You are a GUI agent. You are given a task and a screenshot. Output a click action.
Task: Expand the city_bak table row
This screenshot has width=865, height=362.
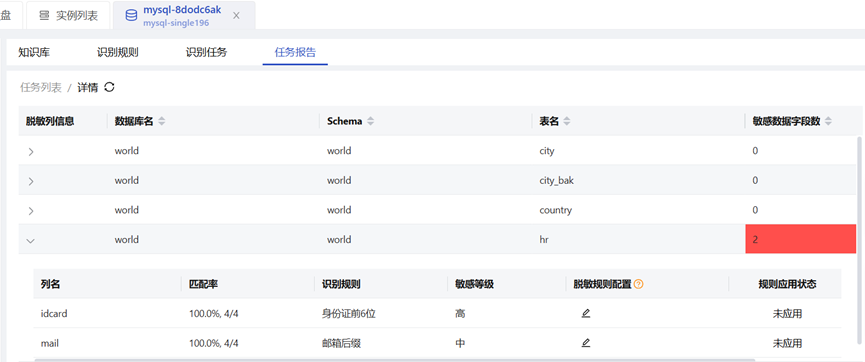tap(31, 181)
